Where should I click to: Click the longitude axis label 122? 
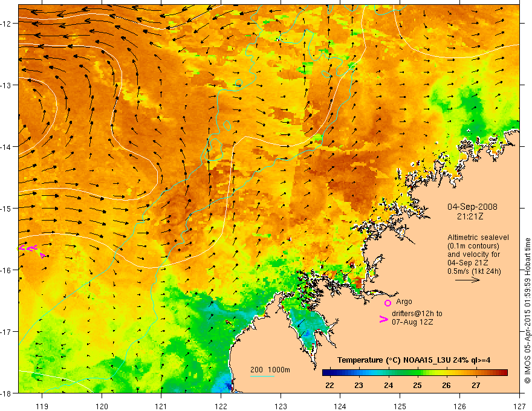[221, 406]
